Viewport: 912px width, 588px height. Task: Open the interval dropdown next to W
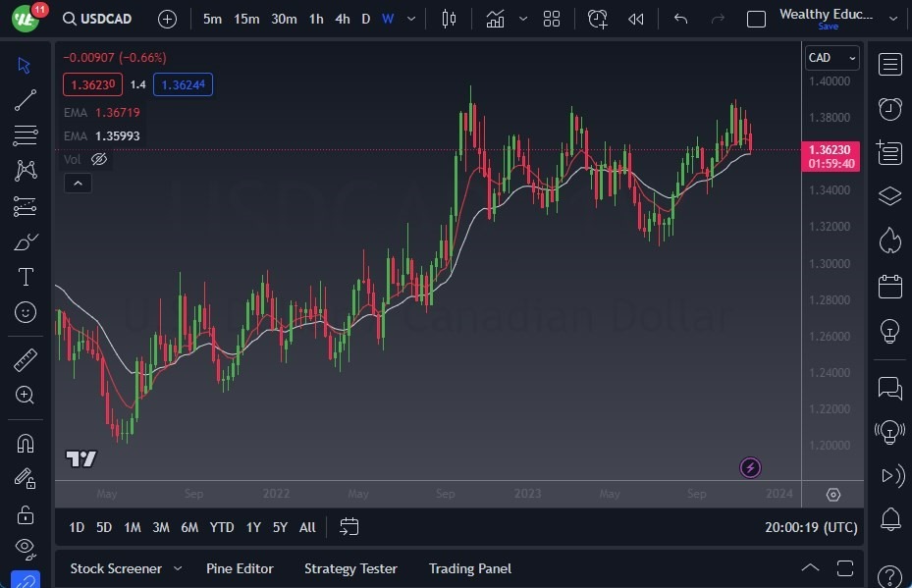[x=410, y=18]
